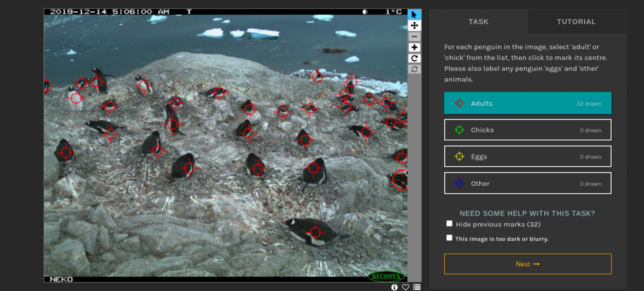Screen dimensions: 644x291
Task: Rotate the image with the rotate icon
Action: (414, 58)
